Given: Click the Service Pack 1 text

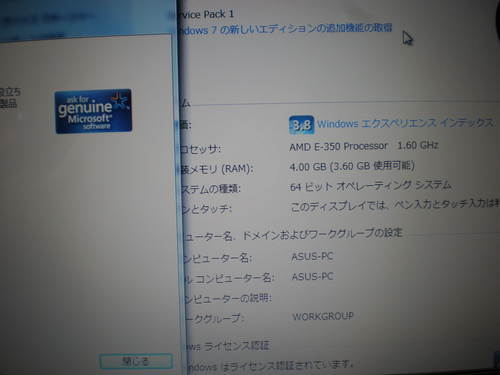Looking at the screenshot, I should [x=207, y=14].
